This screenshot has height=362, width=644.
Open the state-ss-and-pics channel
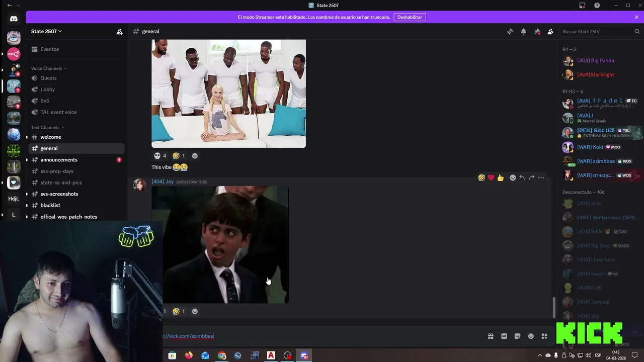pos(76,183)
